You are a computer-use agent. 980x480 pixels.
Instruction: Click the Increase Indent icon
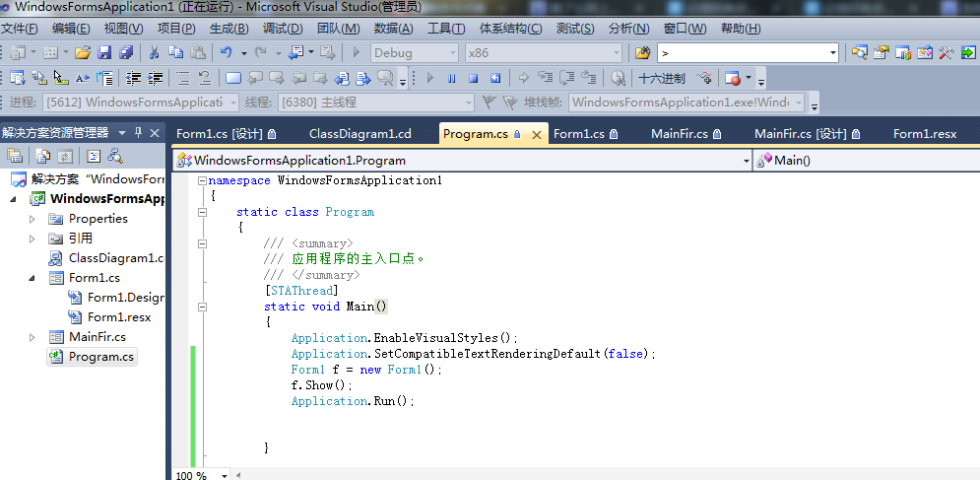click(155, 78)
